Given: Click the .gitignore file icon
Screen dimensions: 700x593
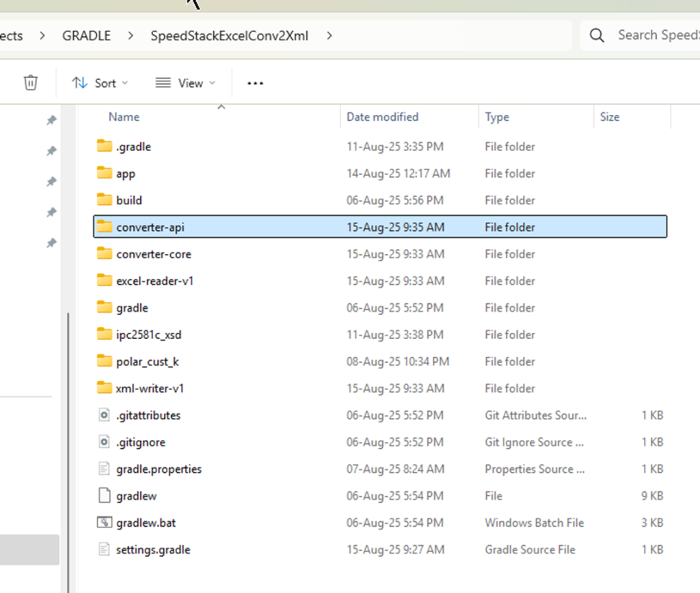Looking at the screenshot, I should pos(104,442).
